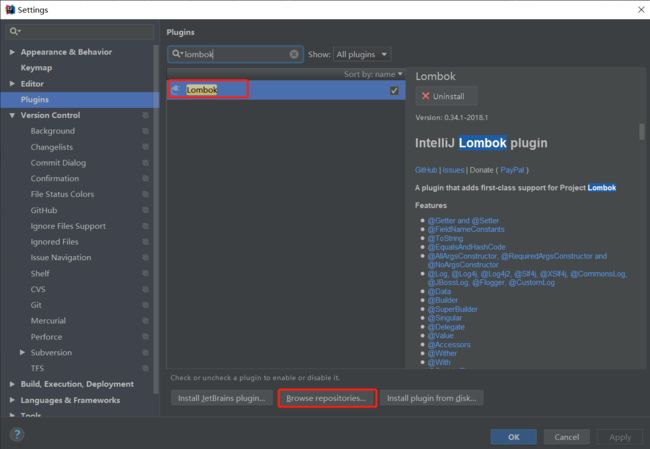This screenshot has width=650, height=449.
Task: Click project-level icon beside Background
Action: pos(146,131)
